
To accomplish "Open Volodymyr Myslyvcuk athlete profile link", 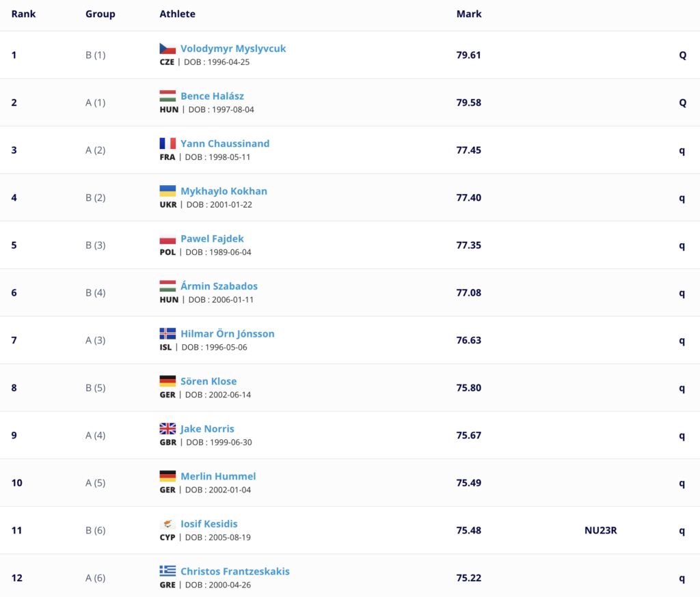I will (x=233, y=48).
